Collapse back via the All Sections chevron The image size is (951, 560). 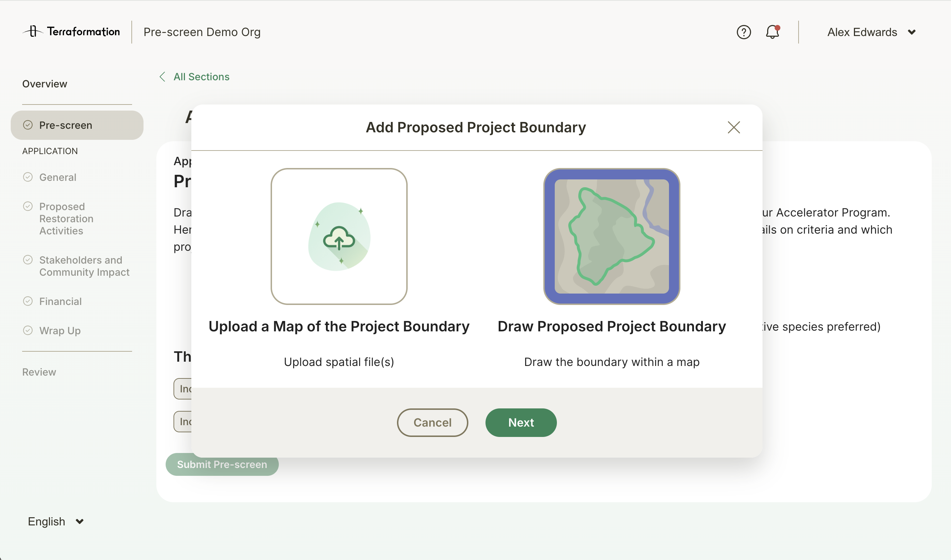162,77
